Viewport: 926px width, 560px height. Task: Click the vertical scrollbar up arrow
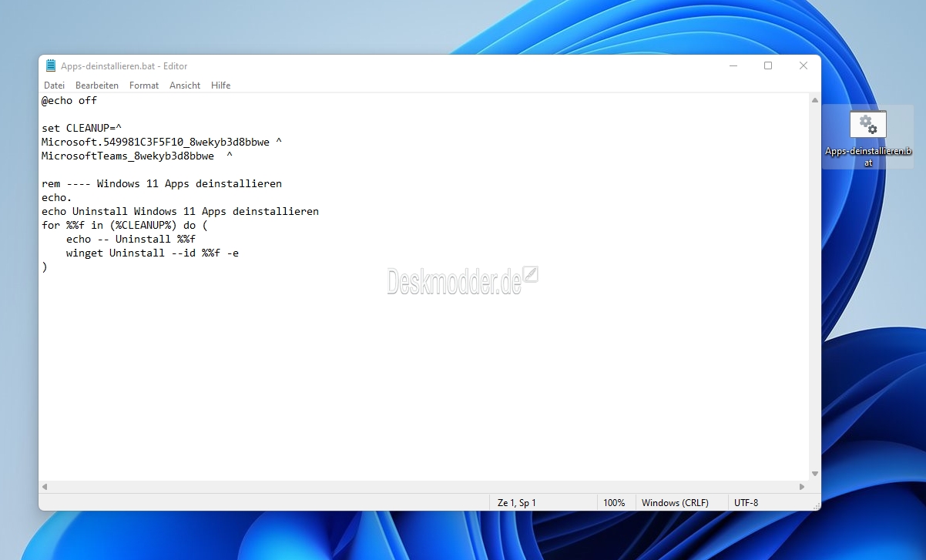coord(815,100)
